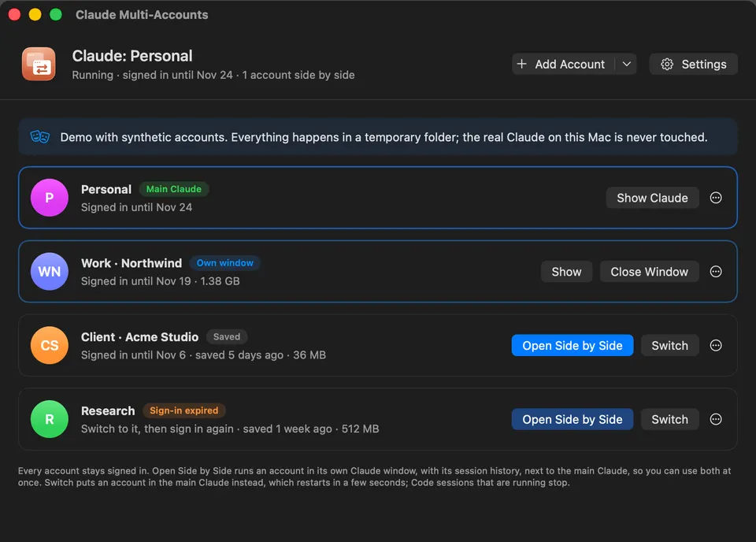Click the Sign-in expired badge
756x542 pixels.
click(x=183, y=410)
